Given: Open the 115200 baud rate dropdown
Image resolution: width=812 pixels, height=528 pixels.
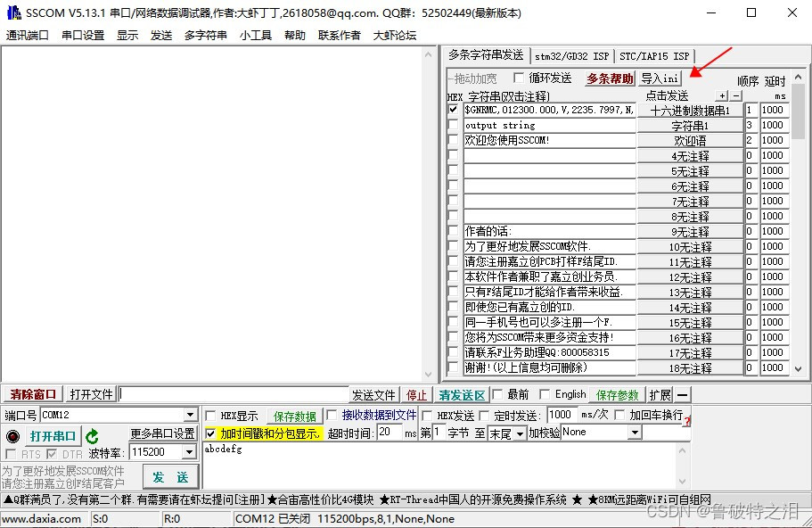Looking at the screenshot, I should pos(188,452).
